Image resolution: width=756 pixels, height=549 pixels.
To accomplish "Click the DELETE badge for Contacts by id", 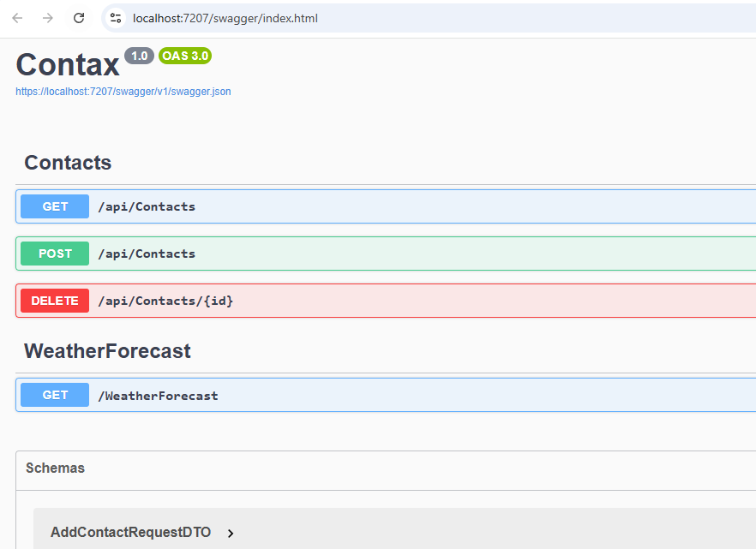I will point(55,301).
